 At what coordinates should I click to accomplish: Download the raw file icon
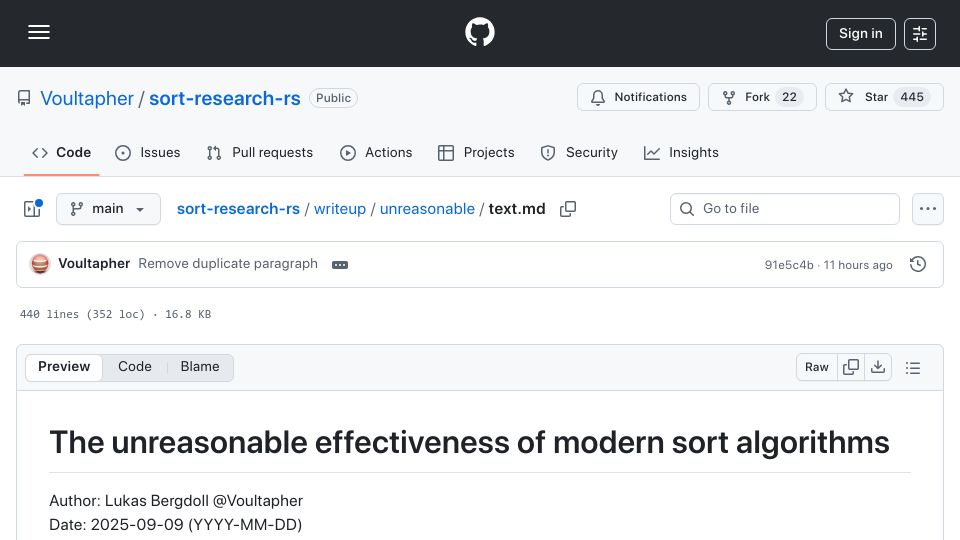pos(878,367)
